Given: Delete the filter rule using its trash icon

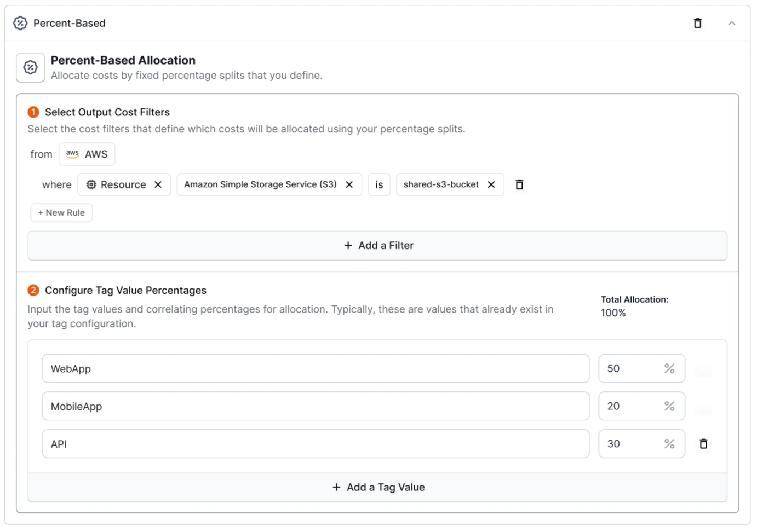Looking at the screenshot, I should pos(519,184).
